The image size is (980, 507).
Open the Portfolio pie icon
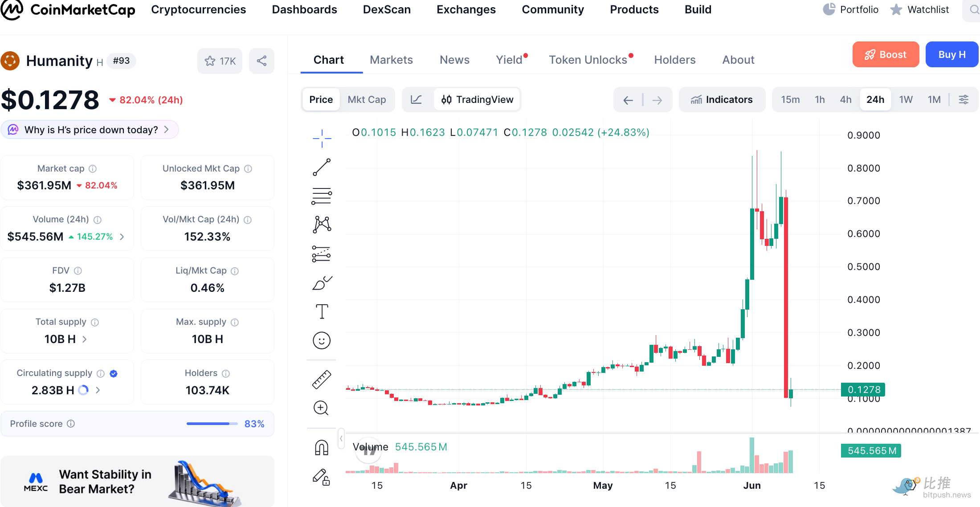point(829,9)
